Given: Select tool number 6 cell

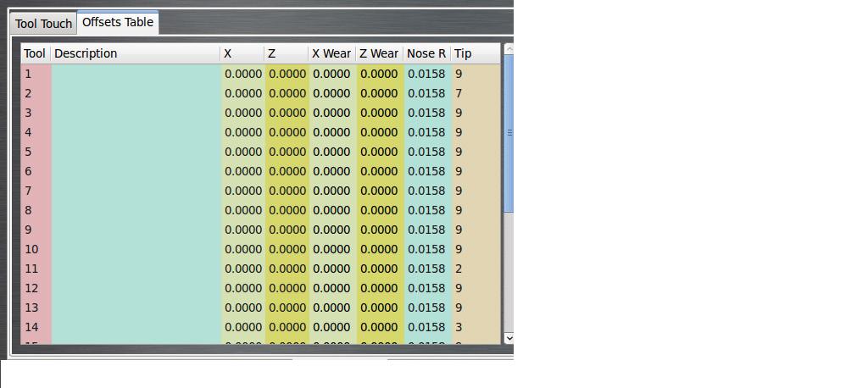Looking at the screenshot, I should coord(36,171).
